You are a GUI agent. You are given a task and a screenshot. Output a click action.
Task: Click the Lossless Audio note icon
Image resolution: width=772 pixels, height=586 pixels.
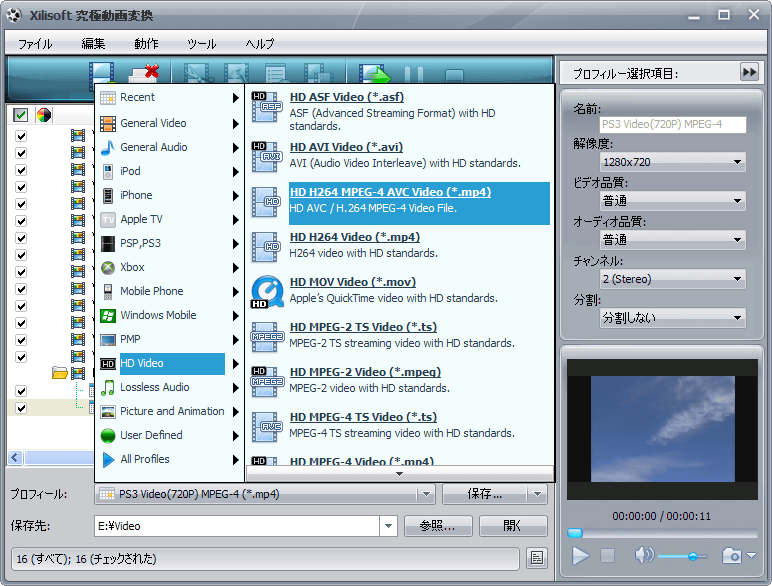click(108, 388)
